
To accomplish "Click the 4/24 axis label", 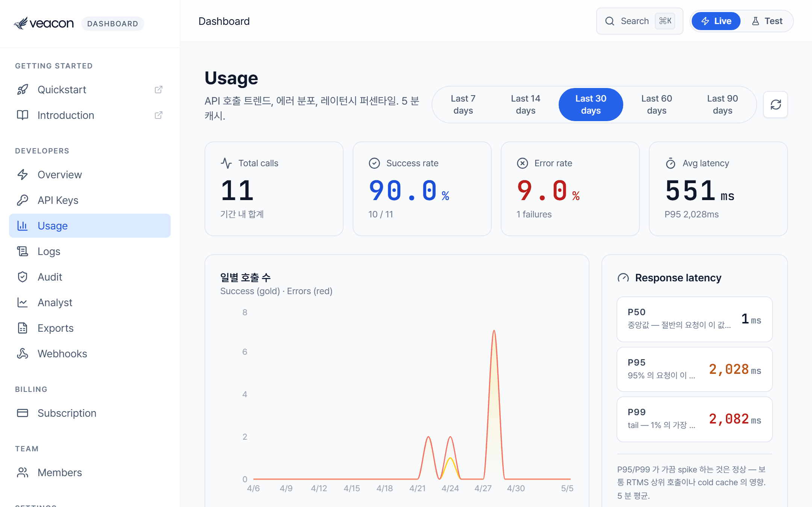I will [x=450, y=488].
